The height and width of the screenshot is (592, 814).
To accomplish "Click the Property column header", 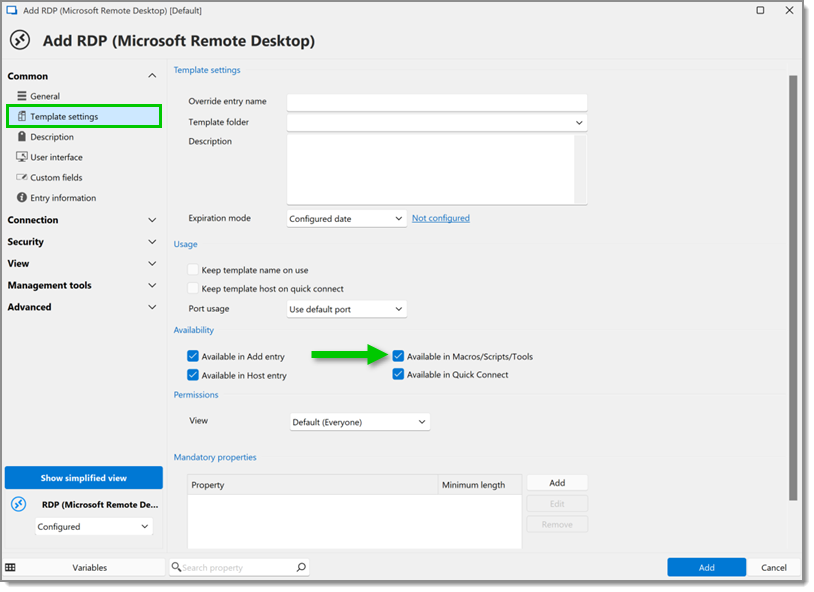I will pos(313,485).
